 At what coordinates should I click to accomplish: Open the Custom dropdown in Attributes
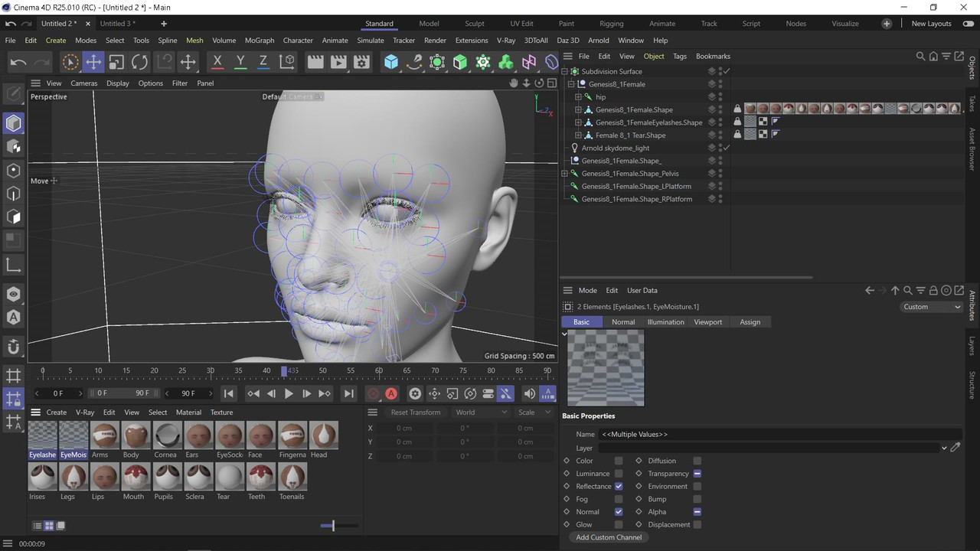tap(931, 307)
